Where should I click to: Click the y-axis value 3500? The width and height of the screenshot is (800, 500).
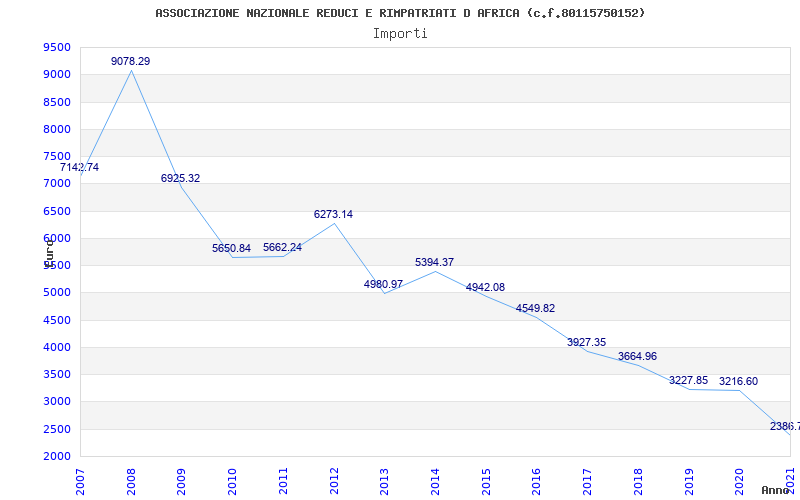pos(57,374)
